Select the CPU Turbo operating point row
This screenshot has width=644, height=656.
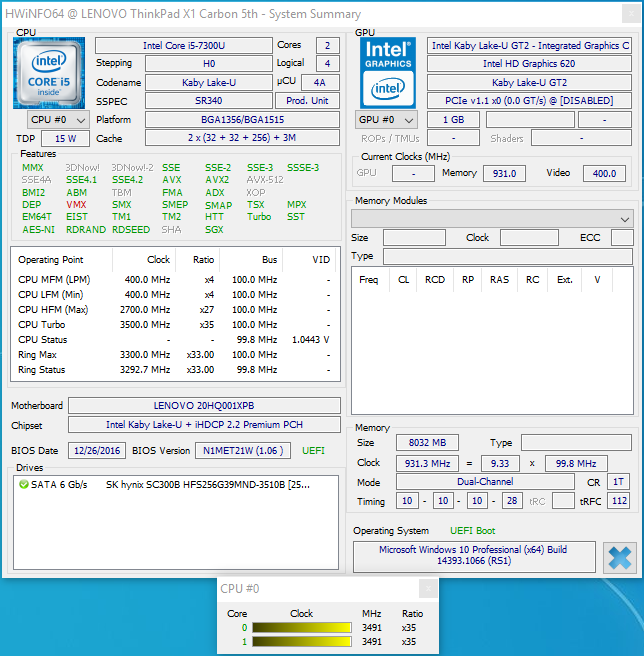174,325
